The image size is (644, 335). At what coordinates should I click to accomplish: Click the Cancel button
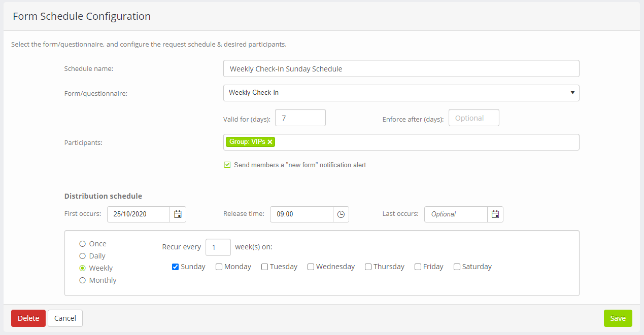65,318
